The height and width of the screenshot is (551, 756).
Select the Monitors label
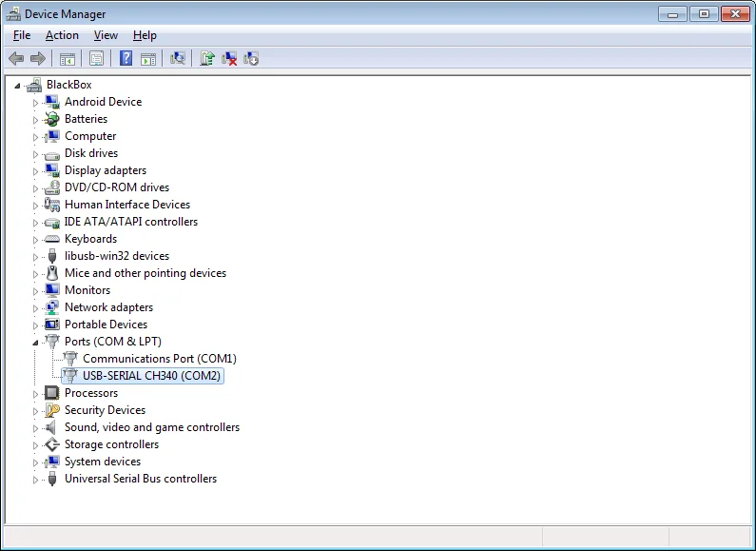tap(87, 290)
